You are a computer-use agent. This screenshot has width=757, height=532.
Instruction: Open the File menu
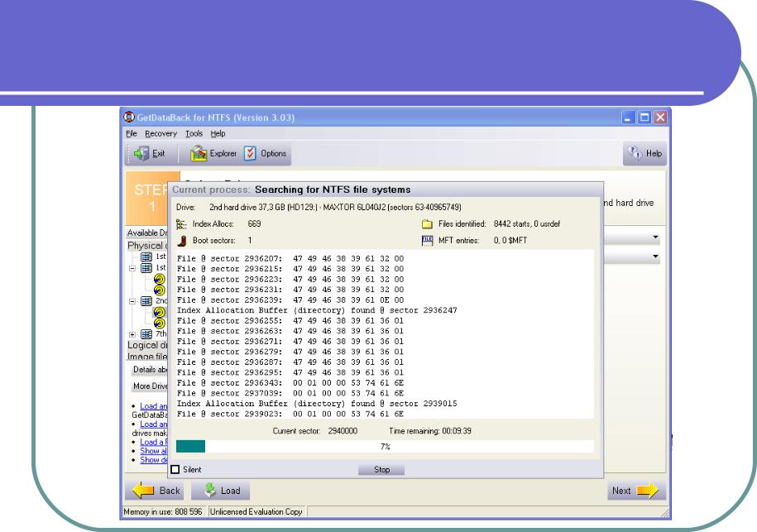pyautogui.click(x=132, y=134)
